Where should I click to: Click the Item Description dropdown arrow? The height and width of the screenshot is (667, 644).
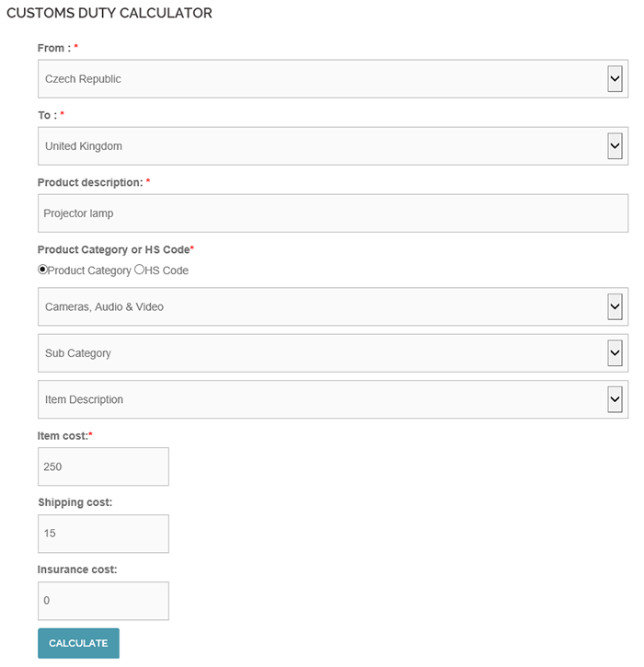point(615,399)
